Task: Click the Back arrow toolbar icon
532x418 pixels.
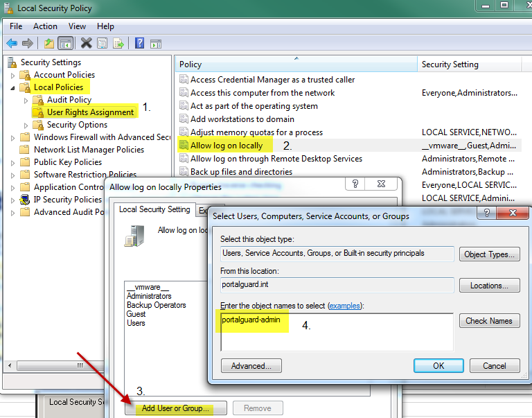Action: (12, 44)
